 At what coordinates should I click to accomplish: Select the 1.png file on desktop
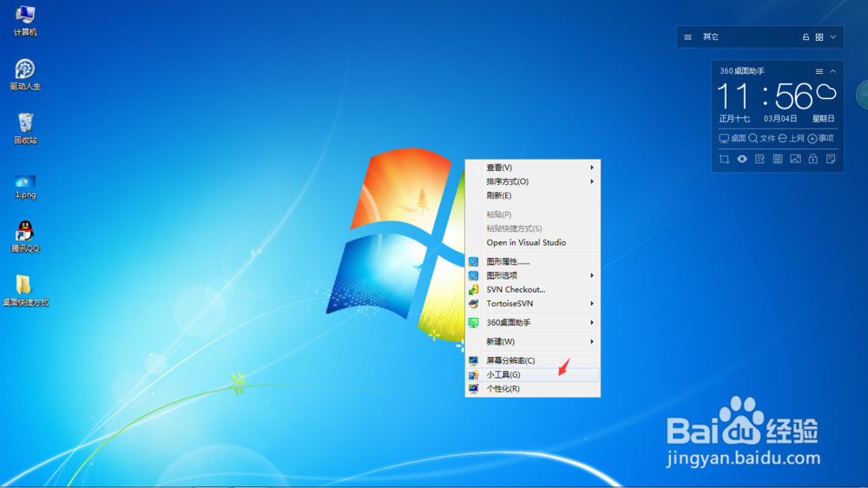[25, 188]
